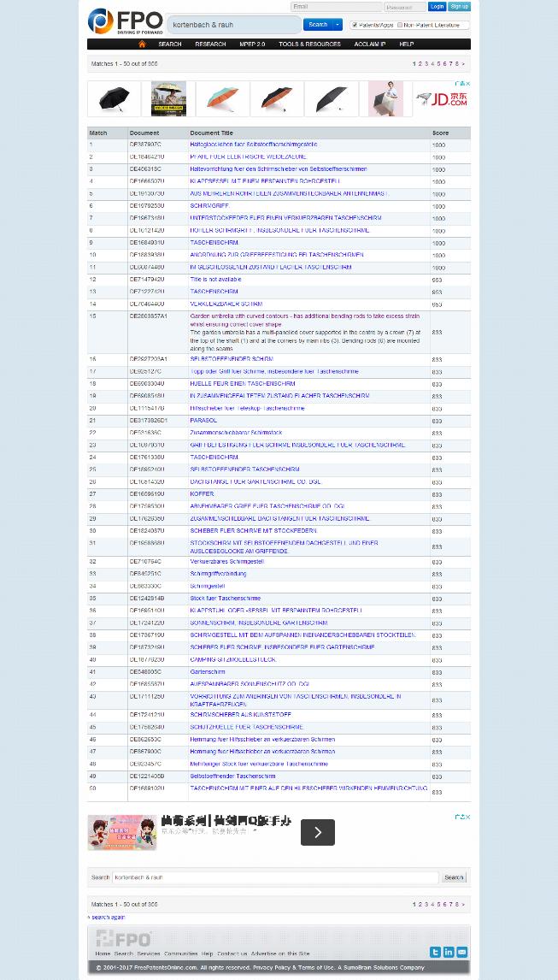Click the Login button
The height and width of the screenshot is (980, 558).
pos(437,6)
